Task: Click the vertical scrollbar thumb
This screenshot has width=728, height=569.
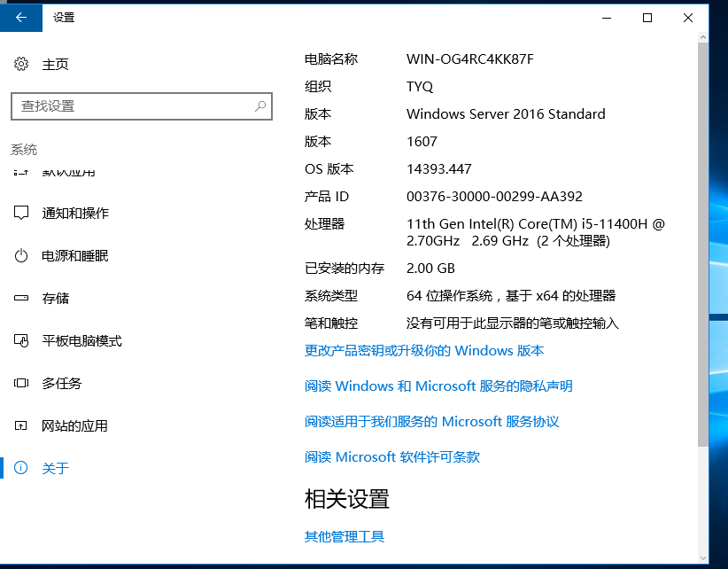Action: point(703,245)
